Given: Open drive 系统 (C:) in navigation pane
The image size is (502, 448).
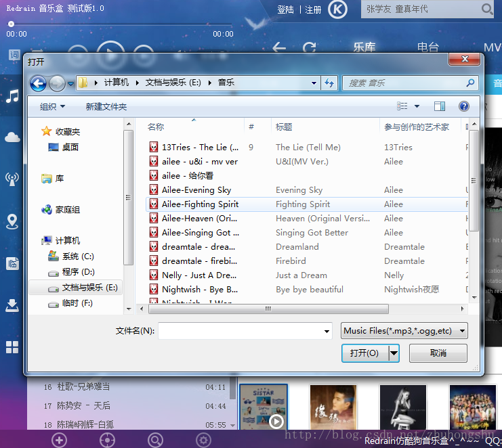Looking at the screenshot, I should pos(70,256).
